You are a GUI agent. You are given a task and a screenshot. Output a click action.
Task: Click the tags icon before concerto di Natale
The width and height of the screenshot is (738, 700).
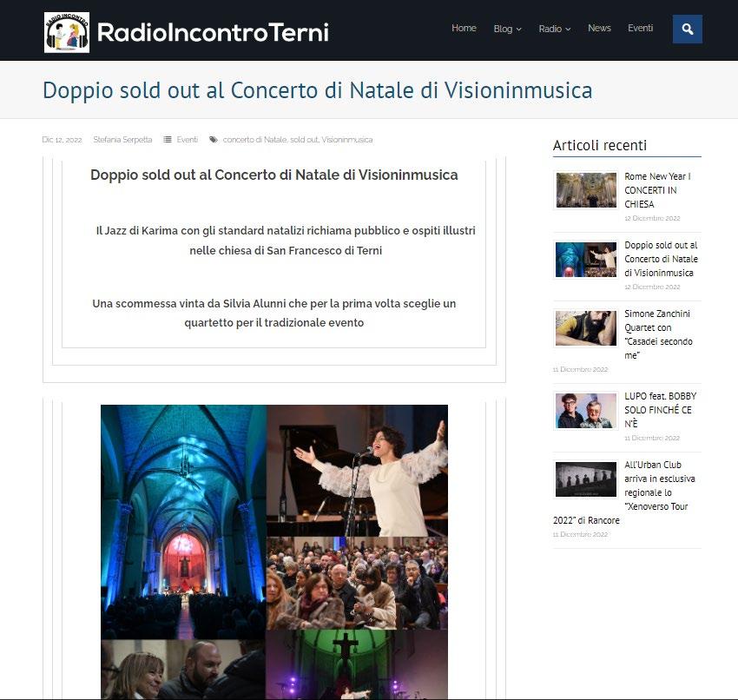pyautogui.click(x=214, y=139)
